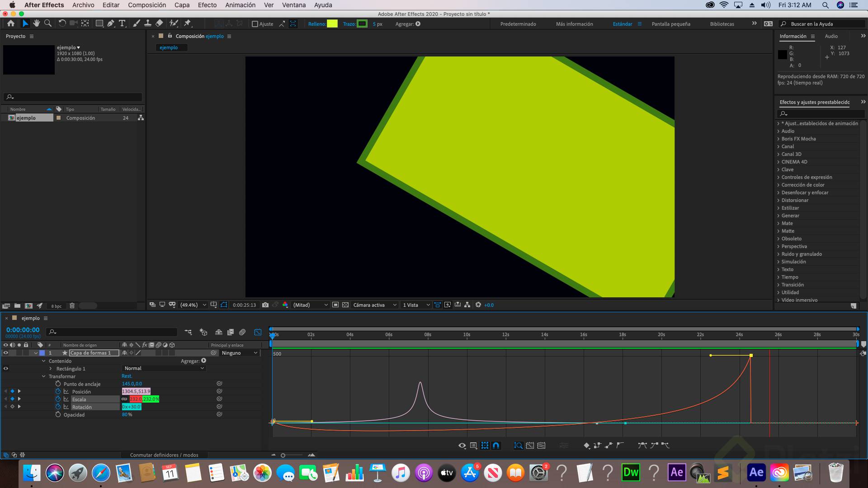Image resolution: width=868 pixels, height=488 pixels.
Task: Select the Hand tool
Action: point(37,23)
